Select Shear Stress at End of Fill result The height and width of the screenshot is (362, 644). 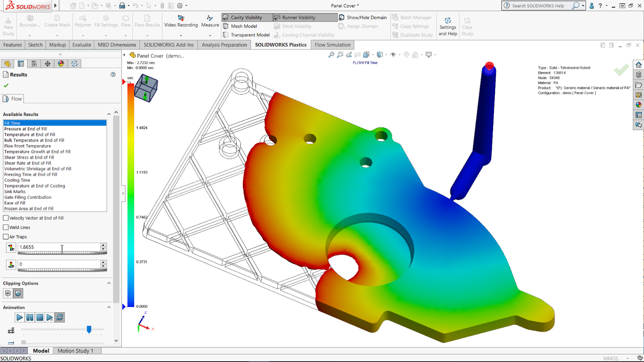point(29,157)
